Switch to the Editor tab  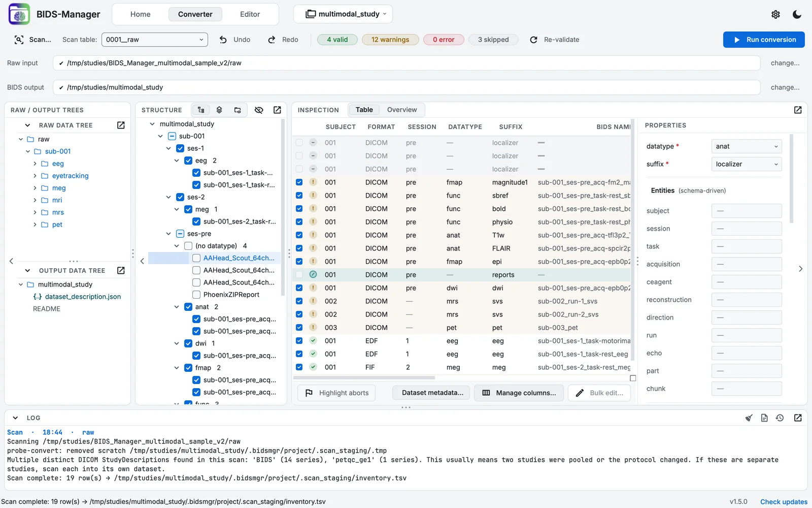[250, 14]
